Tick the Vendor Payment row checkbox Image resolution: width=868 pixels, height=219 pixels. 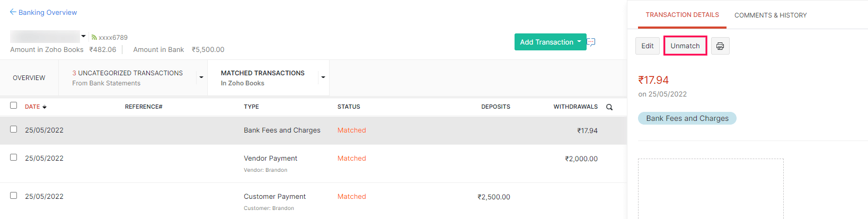(x=14, y=157)
